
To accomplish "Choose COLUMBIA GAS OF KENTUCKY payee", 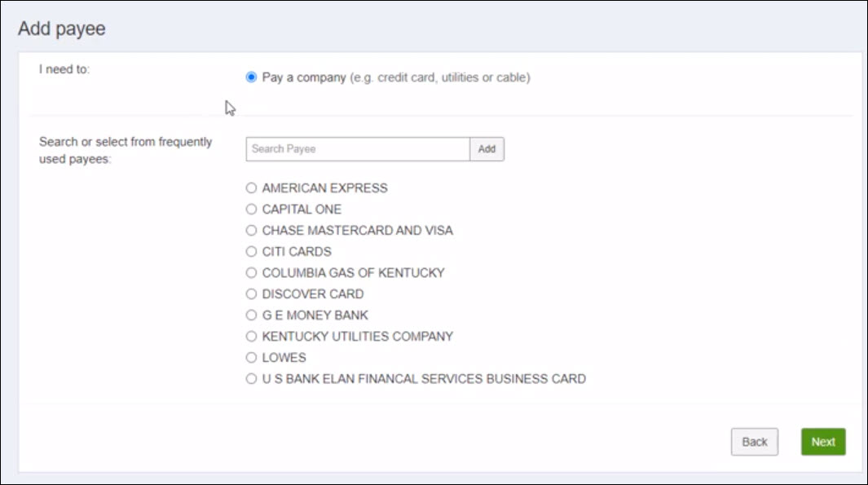I will pyautogui.click(x=251, y=272).
